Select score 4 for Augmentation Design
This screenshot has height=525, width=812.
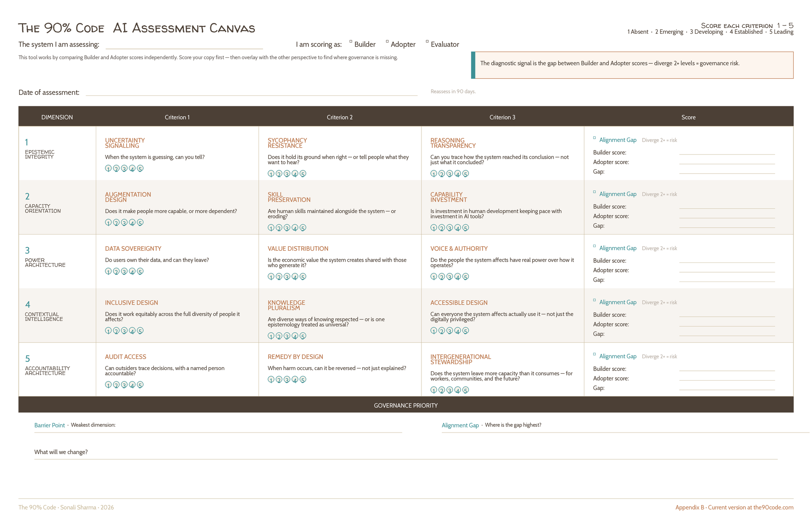(x=132, y=222)
